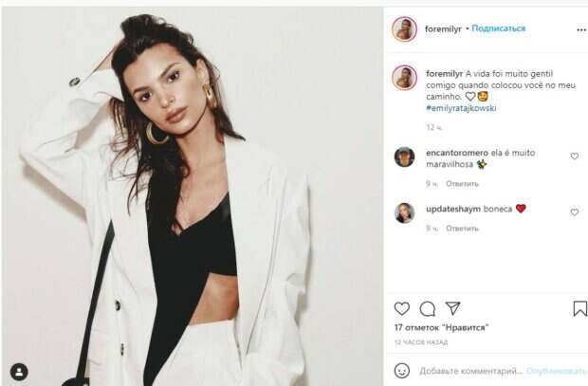
Task: Open encantoromero's avatar
Action: click(404, 157)
